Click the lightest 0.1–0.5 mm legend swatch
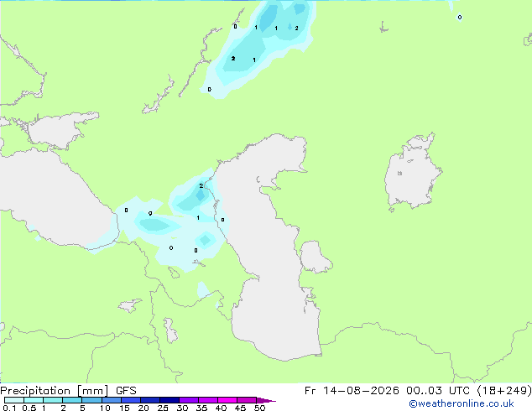The height and width of the screenshot is (411, 532). [x=14, y=400]
